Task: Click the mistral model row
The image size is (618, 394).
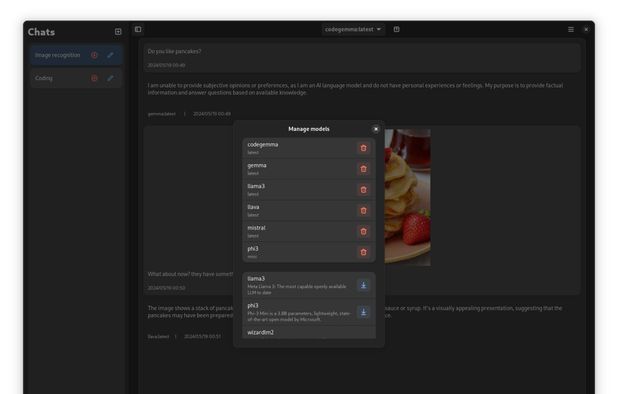Action: [309, 232]
